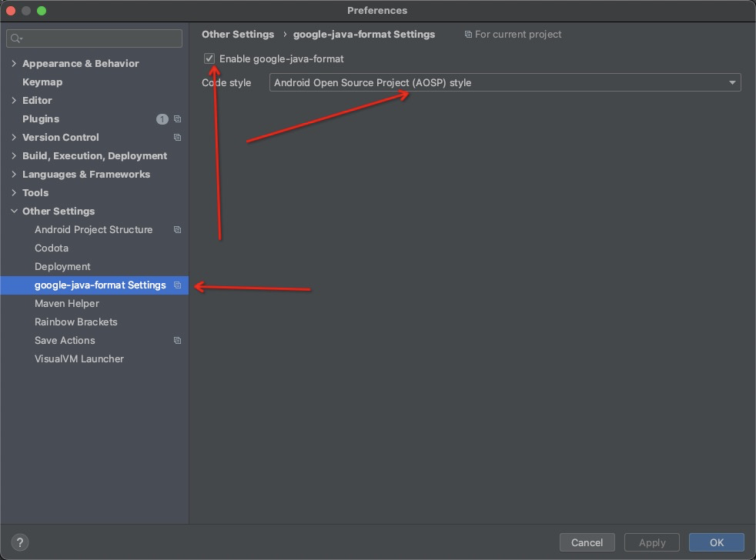The image size is (756, 560).
Task: Select Maven Helper settings item
Action: click(x=67, y=304)
